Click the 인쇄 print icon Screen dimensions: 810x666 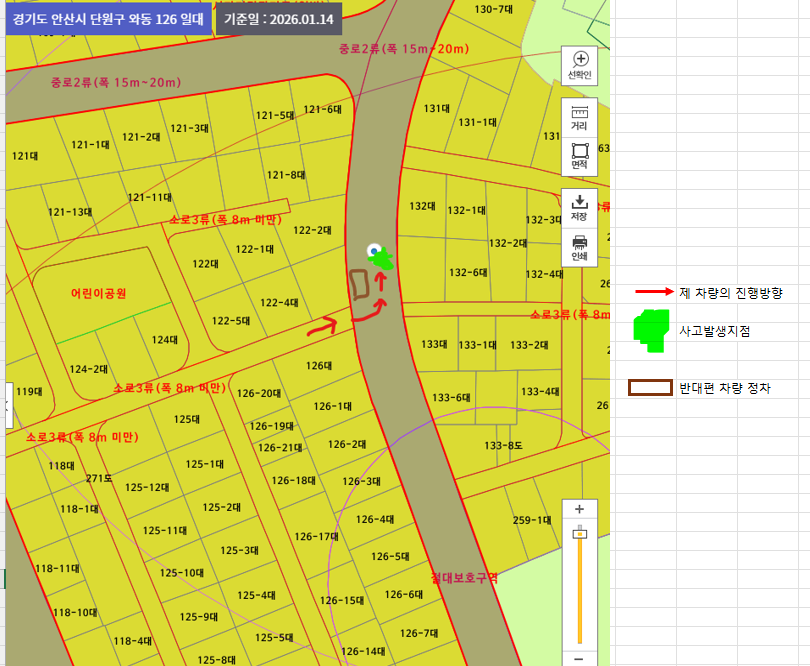[579, 247]
